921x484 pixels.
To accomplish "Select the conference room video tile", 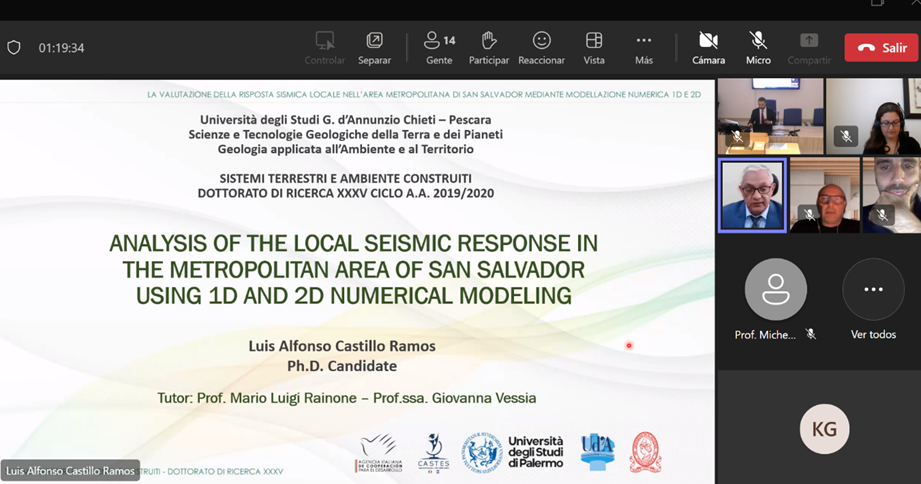I will (770, 116).
